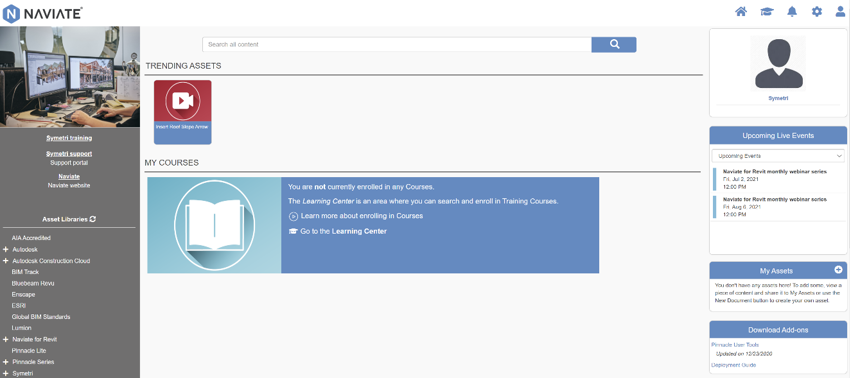
Task: Expand the Symetri library
Action: pos(5,374)
